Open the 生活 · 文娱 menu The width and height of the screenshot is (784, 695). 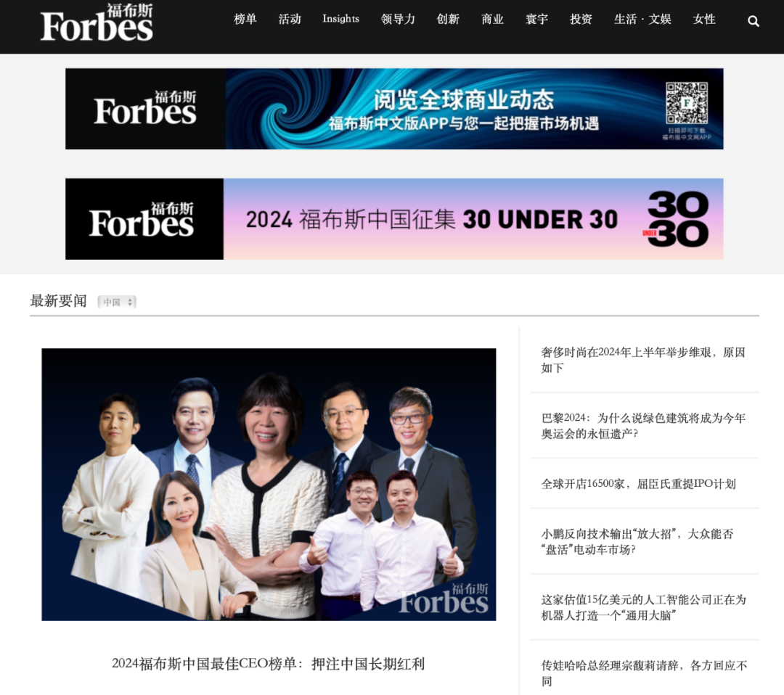pos(642,19)
